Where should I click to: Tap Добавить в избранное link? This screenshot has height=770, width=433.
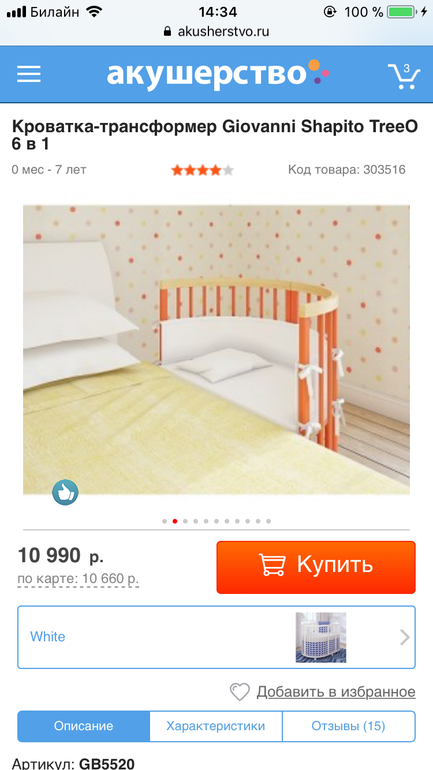click(336, 692)
